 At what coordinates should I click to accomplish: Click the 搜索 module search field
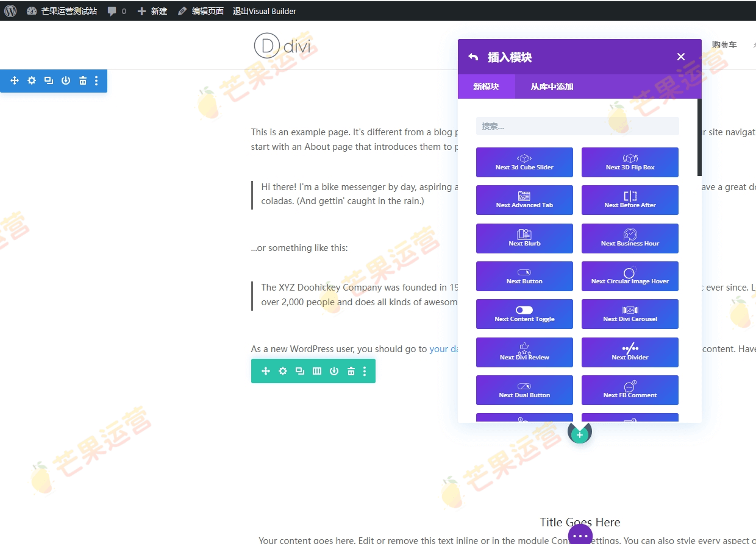point(577,126)
